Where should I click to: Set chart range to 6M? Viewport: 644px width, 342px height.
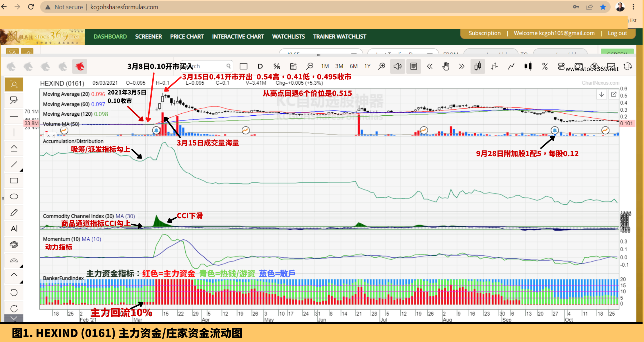353,66
